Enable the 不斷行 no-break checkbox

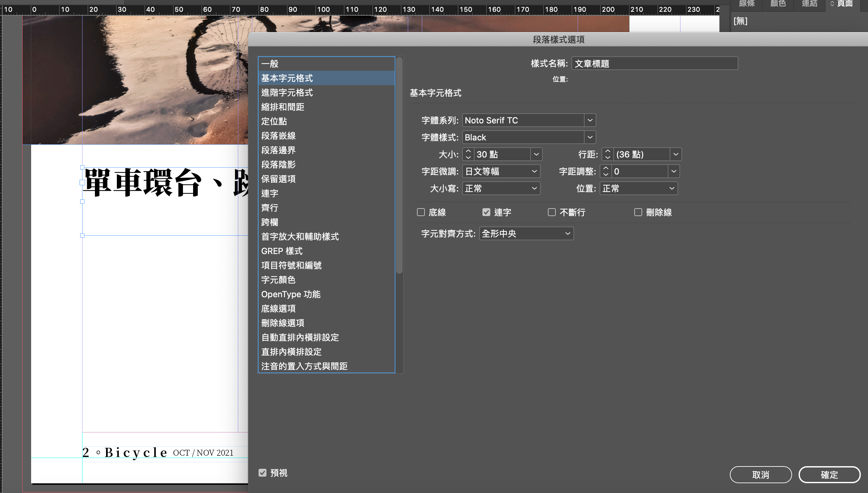coord(552,212)
